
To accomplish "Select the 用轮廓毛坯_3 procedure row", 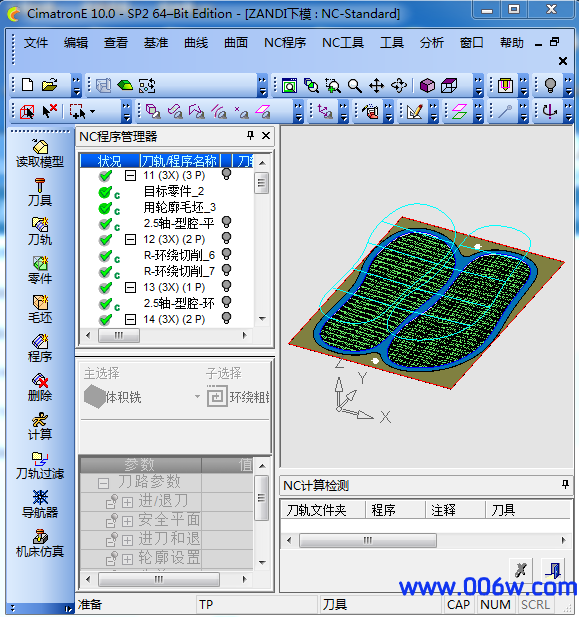I will click(x=179, y=207).
